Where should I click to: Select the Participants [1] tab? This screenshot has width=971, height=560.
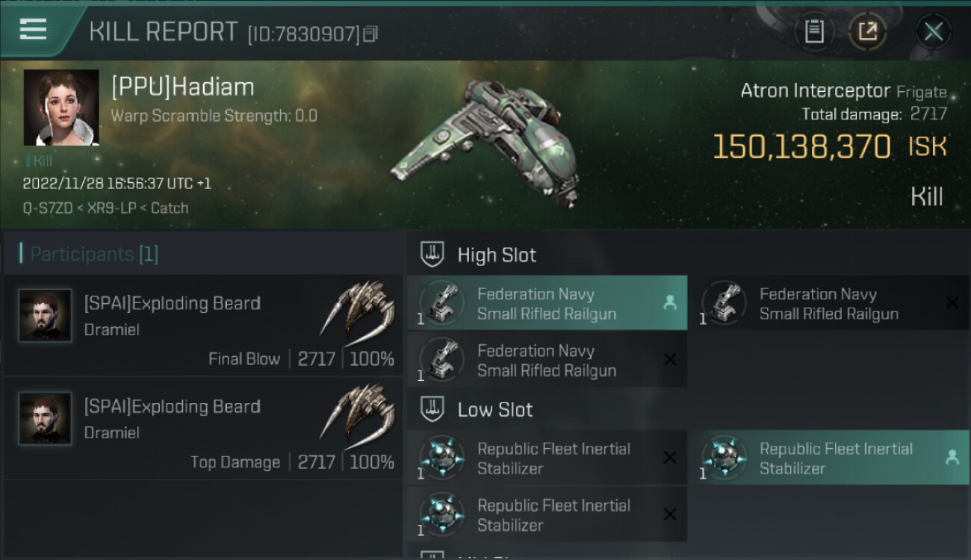pyautogui.click(x=93, y=254)
